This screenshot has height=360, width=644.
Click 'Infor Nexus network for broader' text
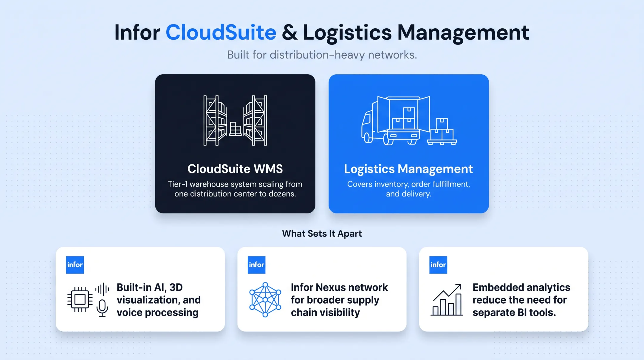[339, 300]
